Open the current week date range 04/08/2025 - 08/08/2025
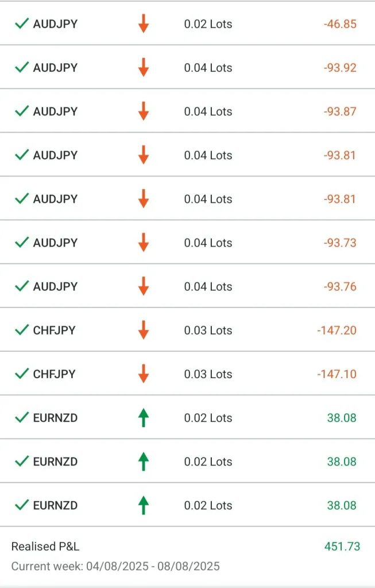The image size is (375, 588). pyautogui.click(x=115, y=566)
